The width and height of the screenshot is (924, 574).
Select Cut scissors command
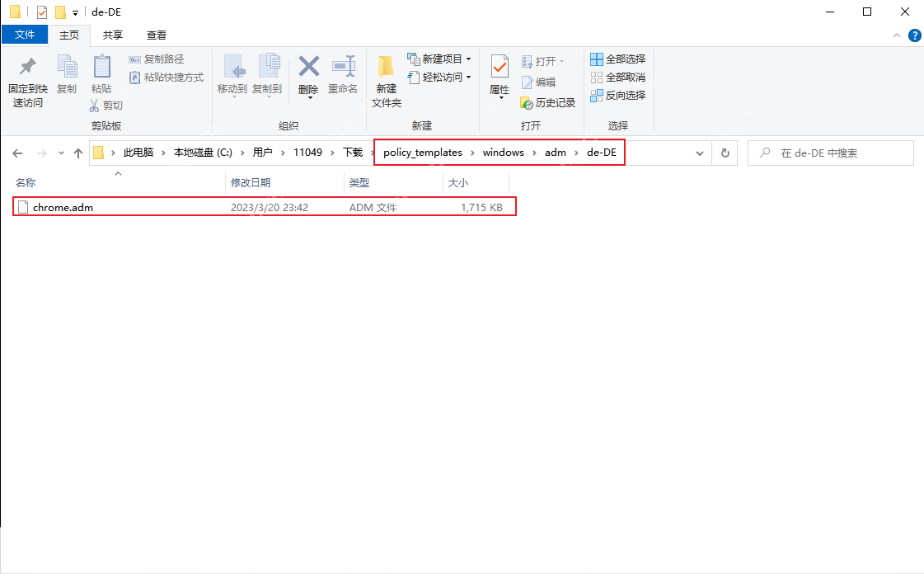(106, 106)
